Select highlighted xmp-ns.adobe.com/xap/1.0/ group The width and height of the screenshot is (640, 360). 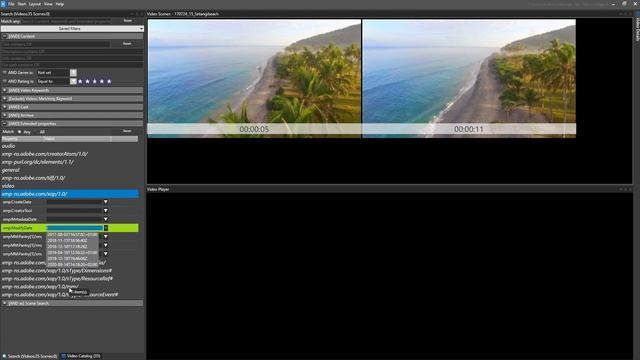click(70, 194)
